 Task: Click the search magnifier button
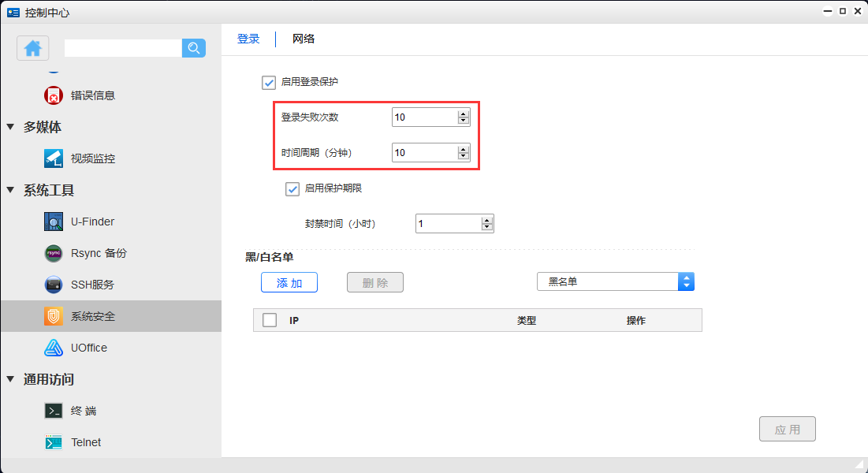194,48
